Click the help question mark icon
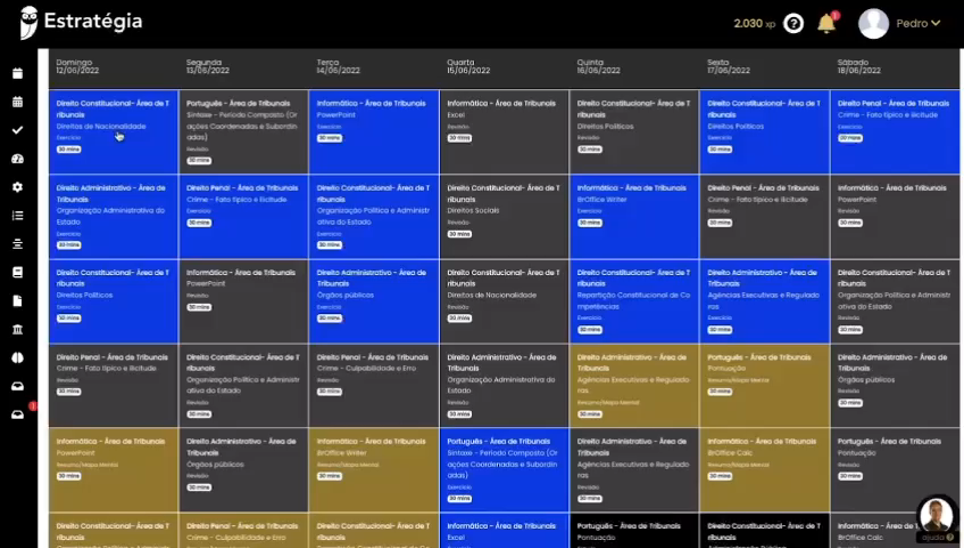The height and width of the screenshot is (548, 964). (793, 23)
